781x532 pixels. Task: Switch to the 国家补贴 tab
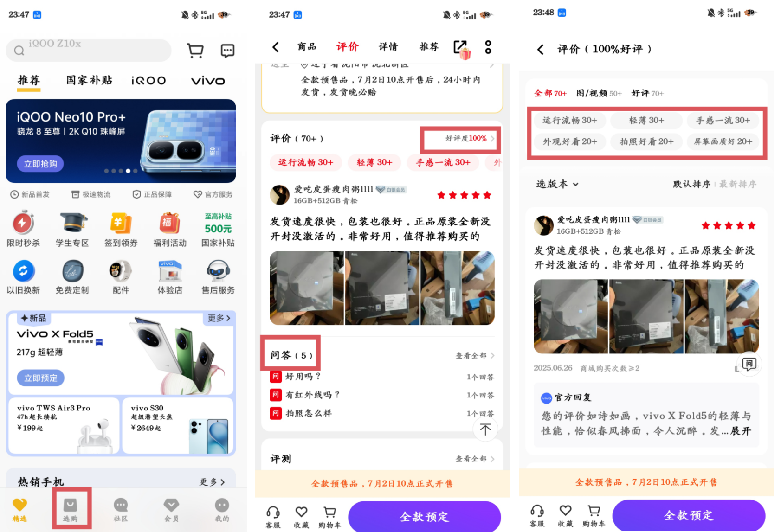click(x=89, y=80)
